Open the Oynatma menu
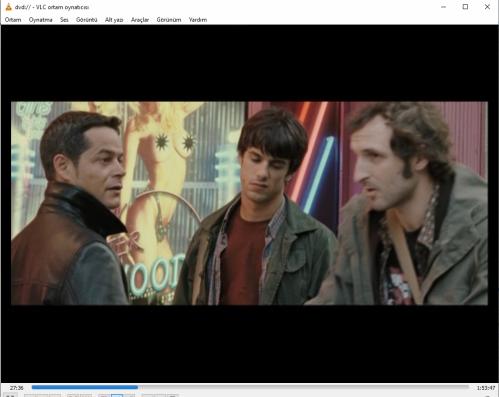Screen dimensions: 499x397 click(x=40, y=20)
